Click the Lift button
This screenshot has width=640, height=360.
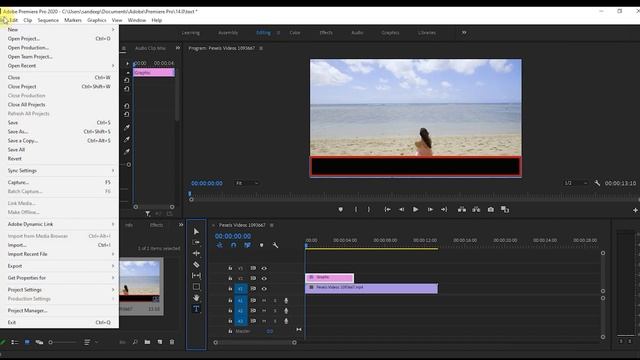[x=462, y=209]
